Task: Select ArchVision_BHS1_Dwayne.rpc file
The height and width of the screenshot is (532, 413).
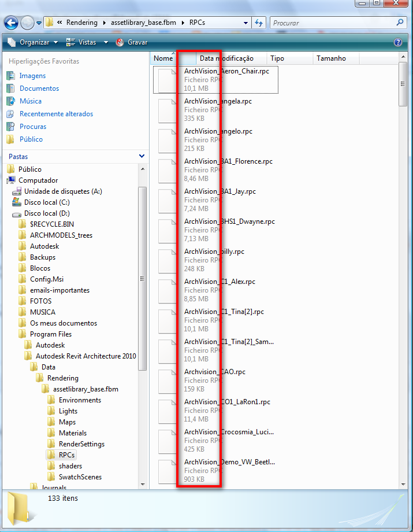Action: [x=216, y=230]
